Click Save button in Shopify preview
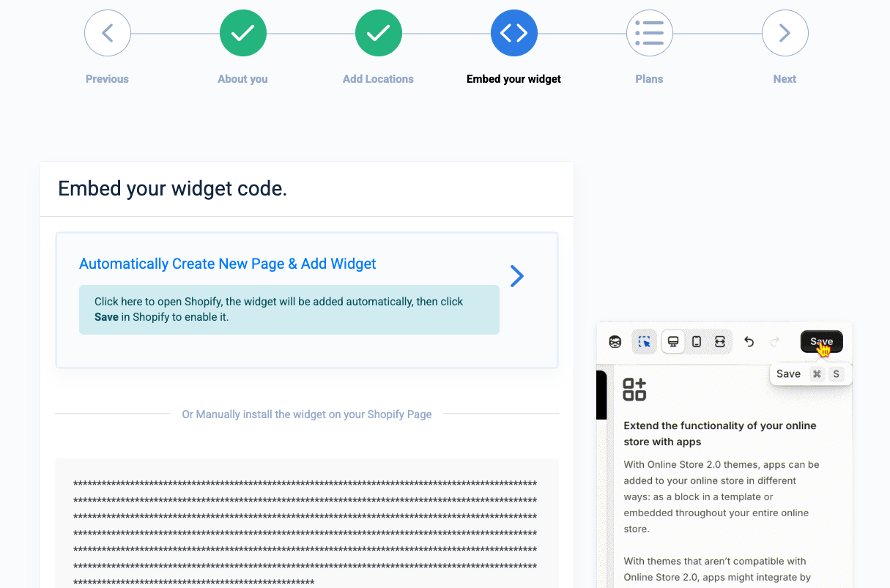The width and height of the screenshot is (890, 588). 821,342
